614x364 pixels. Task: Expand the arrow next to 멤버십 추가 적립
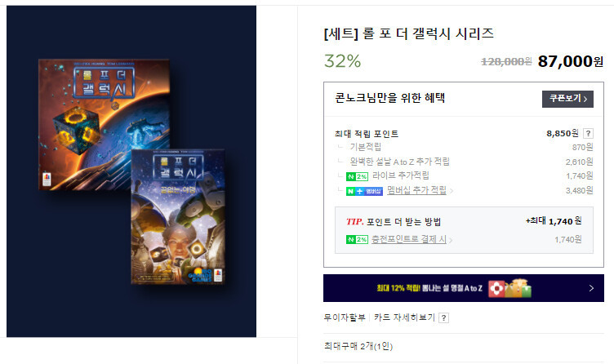(451, 191)
